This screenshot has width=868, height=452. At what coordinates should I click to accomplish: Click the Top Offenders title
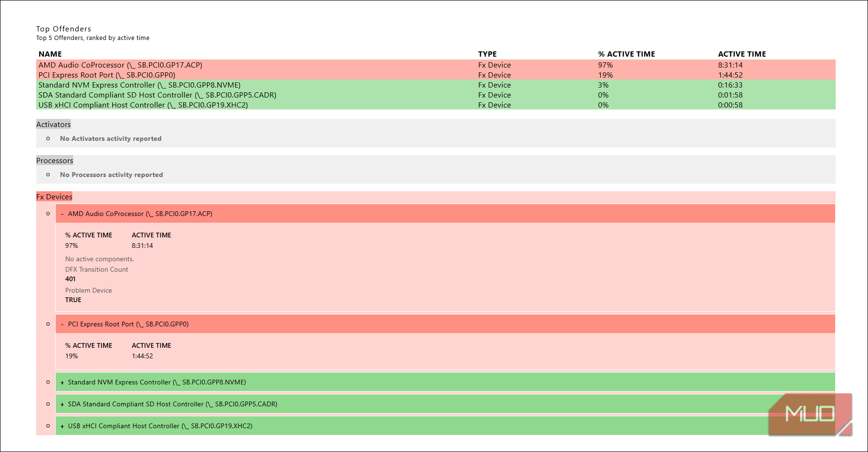64,29
